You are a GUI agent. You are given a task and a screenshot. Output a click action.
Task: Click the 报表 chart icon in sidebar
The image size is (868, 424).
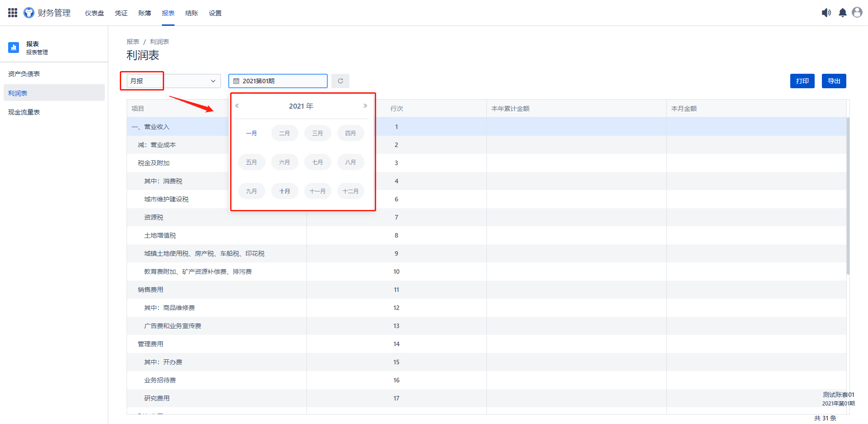click(x=14, y=47)
